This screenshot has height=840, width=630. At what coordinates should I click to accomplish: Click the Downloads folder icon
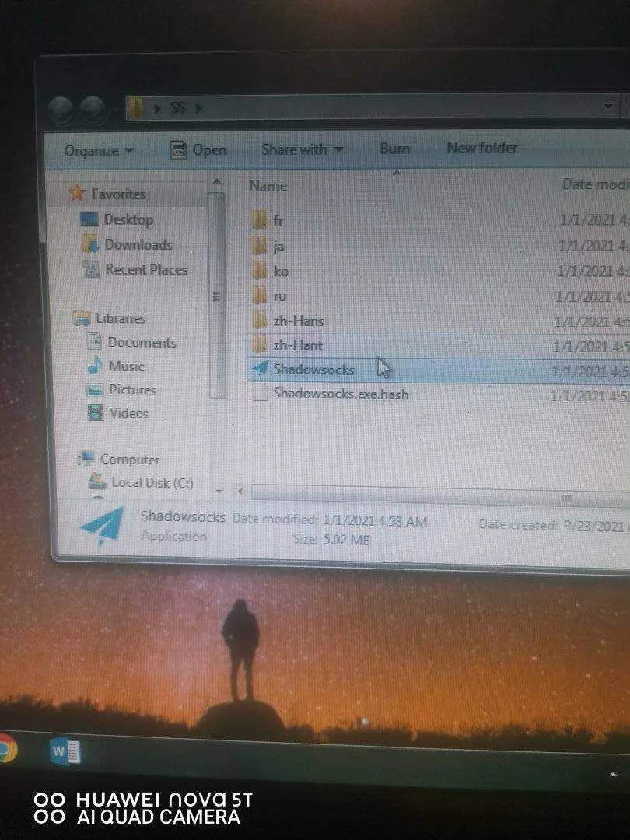(90, 243)
